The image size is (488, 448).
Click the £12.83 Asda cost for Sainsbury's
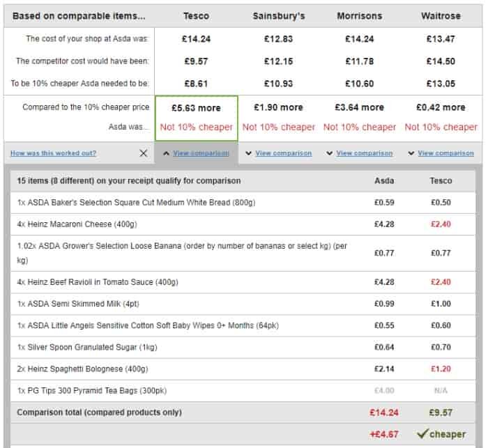279,39
